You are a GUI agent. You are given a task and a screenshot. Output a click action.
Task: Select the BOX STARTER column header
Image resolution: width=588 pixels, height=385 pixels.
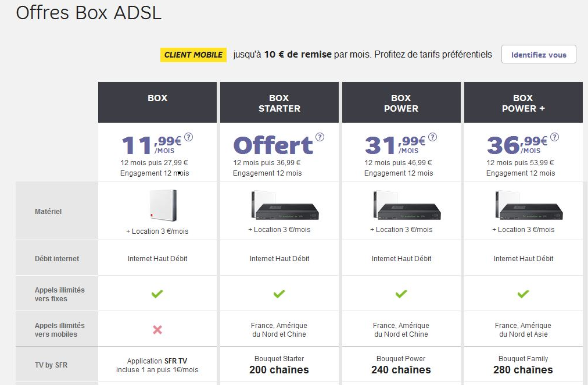point(279,102)
